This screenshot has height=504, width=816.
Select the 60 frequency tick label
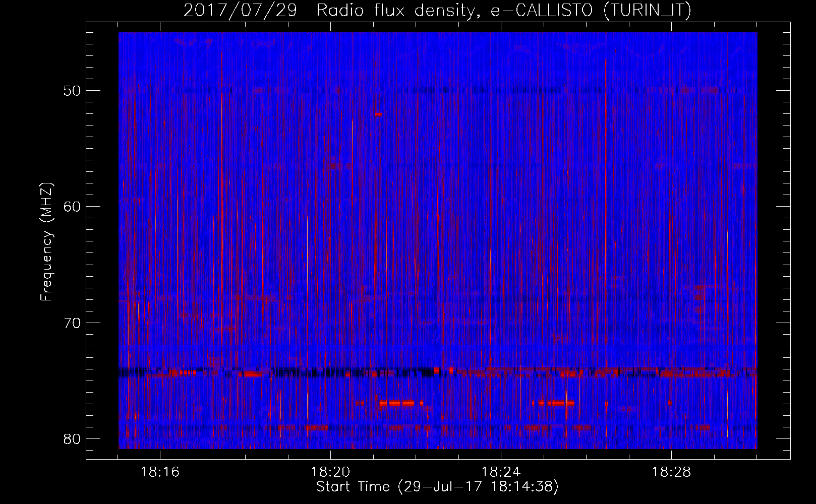pyautogui.click(x=73, y=207)
